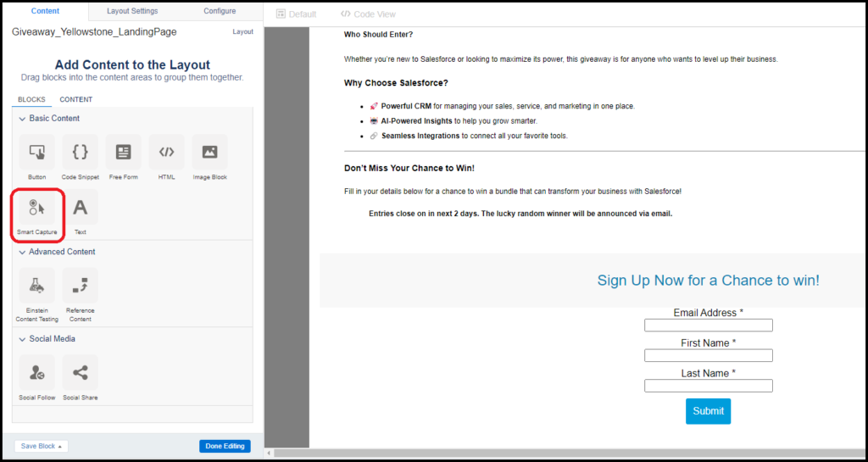Click the First Name input field
This screenshot has height=462, width=868.
[x=708, y=355]
